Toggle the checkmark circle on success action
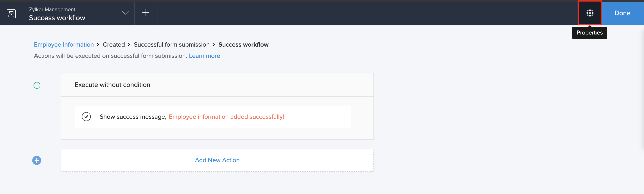 (86, 117)
